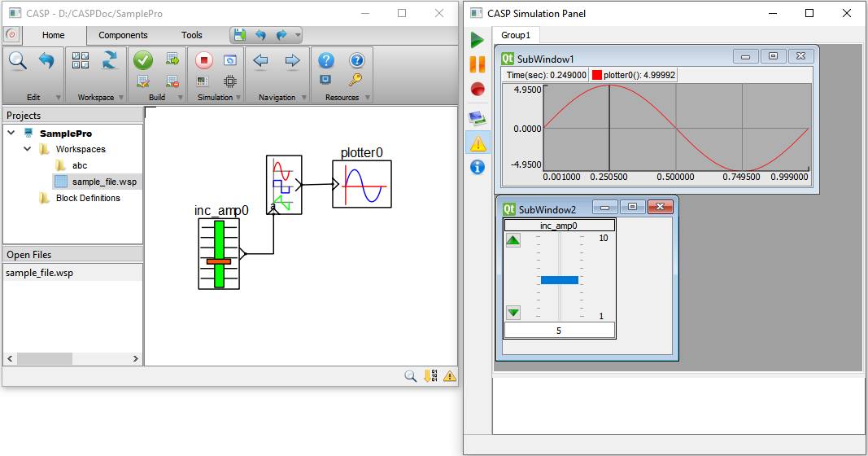Image resolution: width=868 pixels, height=456 pixels.
Task: Click the red record circle in Simulation Panel
Action: pyautogui.click(x=478, y=89)
